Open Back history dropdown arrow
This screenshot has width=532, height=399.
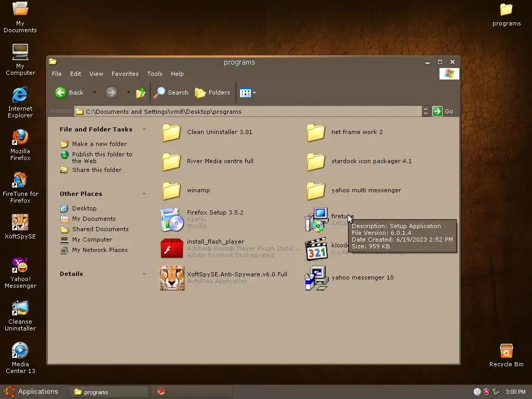pyautogui.click(x=95, y=92)
